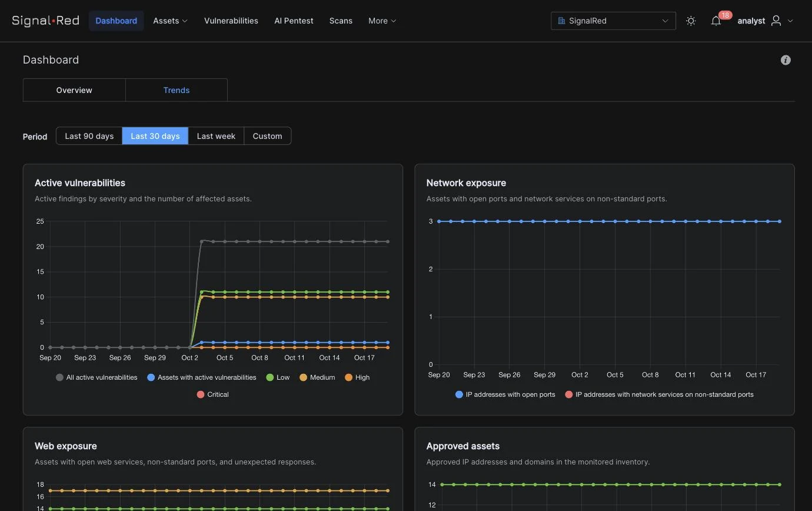Click the Web exposure card title

coord(66,446)
